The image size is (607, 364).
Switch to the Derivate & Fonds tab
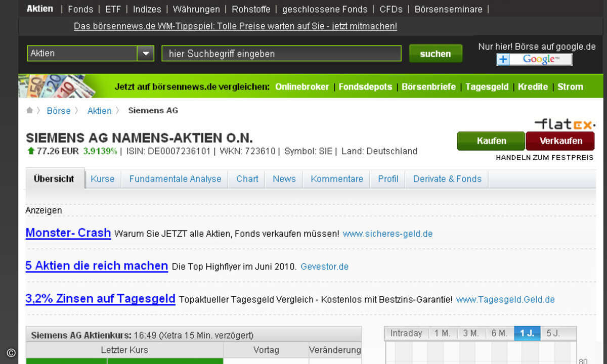pyautogui.click(x=447, y=179)
